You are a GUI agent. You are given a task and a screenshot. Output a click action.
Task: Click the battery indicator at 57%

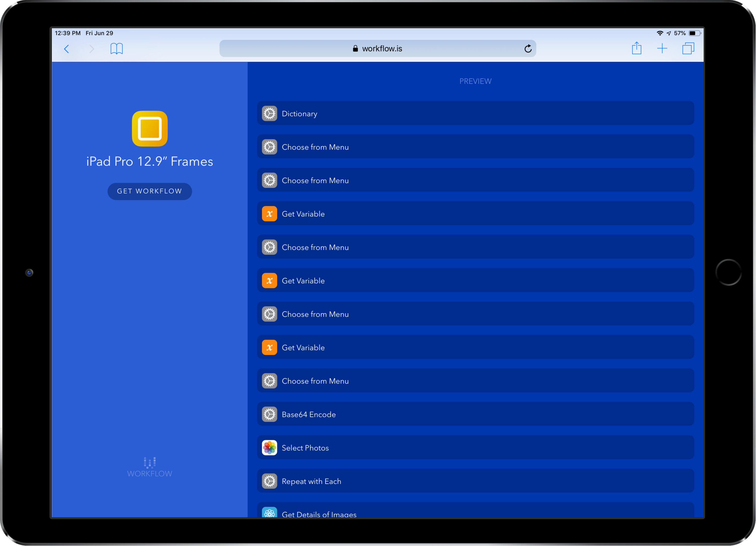coord(695,33)
